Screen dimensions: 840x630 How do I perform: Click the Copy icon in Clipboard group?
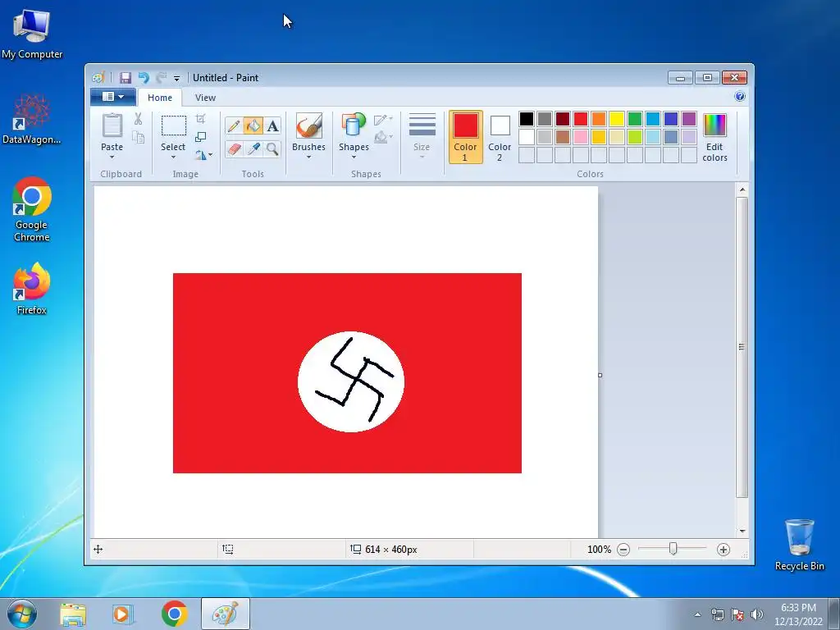click(138, 138)
